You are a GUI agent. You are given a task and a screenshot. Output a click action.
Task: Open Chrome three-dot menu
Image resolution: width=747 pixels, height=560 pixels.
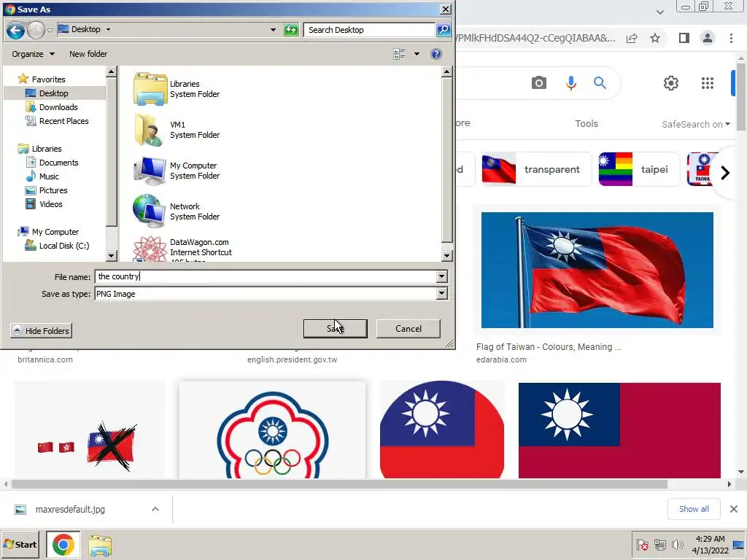tap(731, 38)
